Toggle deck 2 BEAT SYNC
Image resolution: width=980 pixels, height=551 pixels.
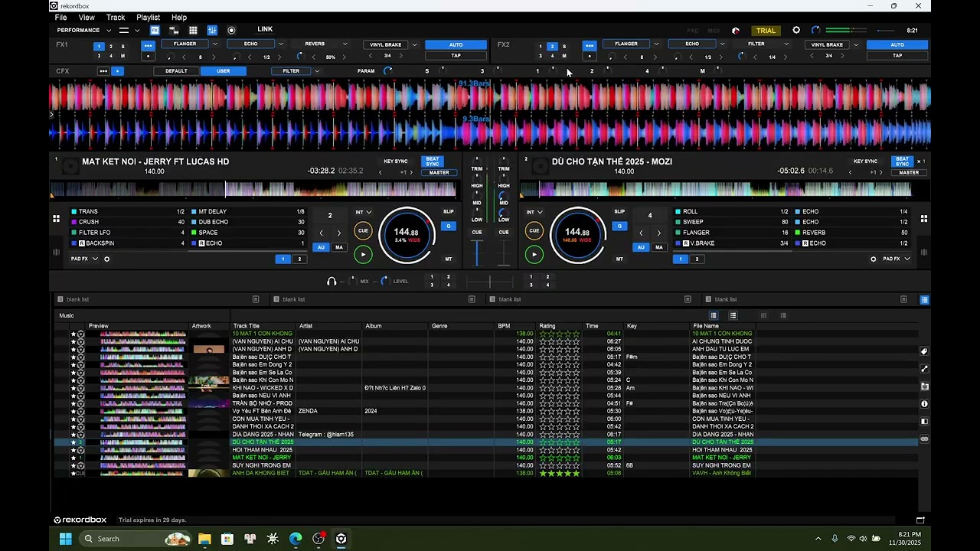coord(903,161)
